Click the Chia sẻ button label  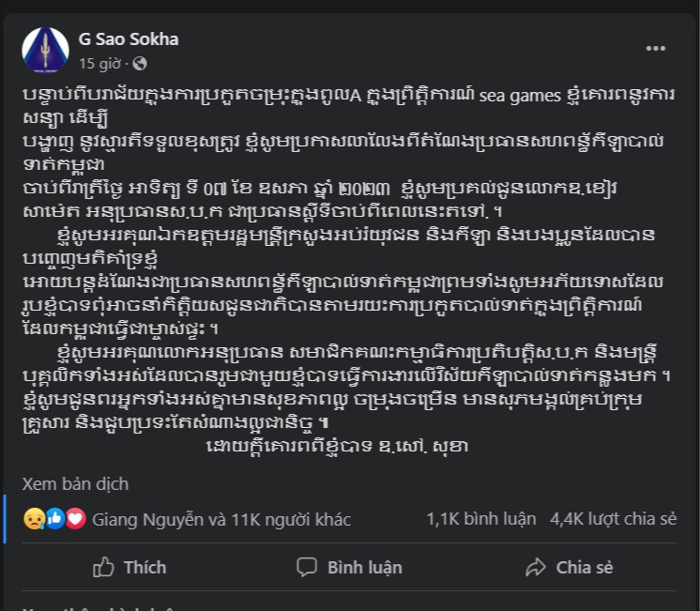click(585, 567)
